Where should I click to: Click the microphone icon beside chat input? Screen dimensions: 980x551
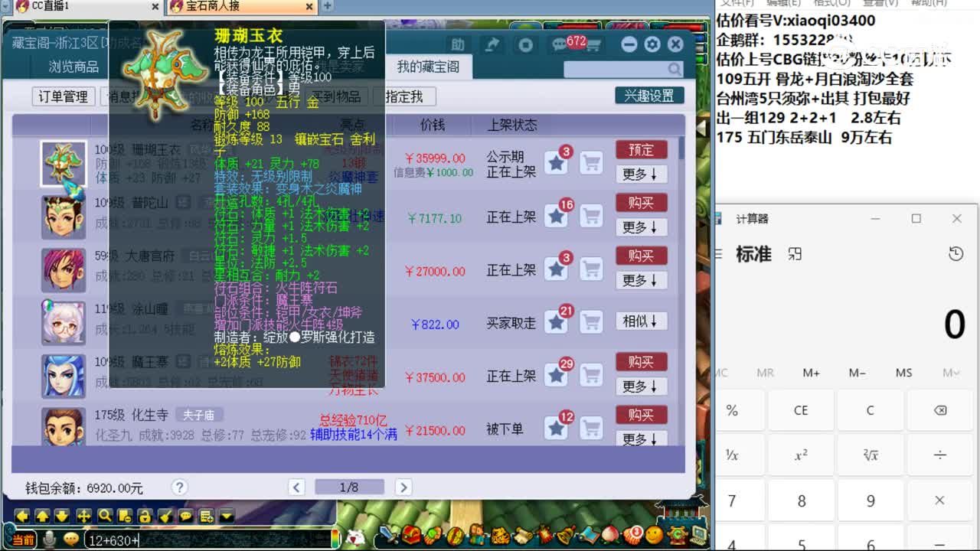coord(50,540)
